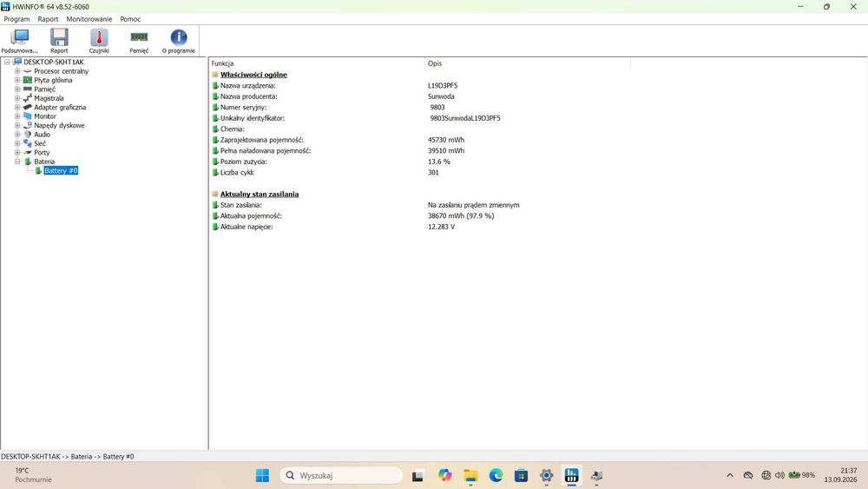Click the Funkcja column header
Image resolution: width=868 pixels, height=489 pixels.
(x=317, y=63)
